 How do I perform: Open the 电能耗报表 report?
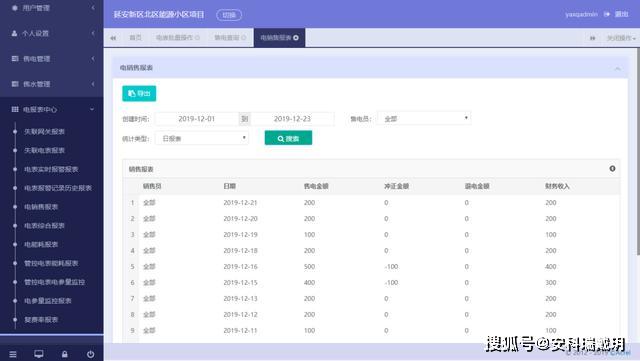click(41, 244)
